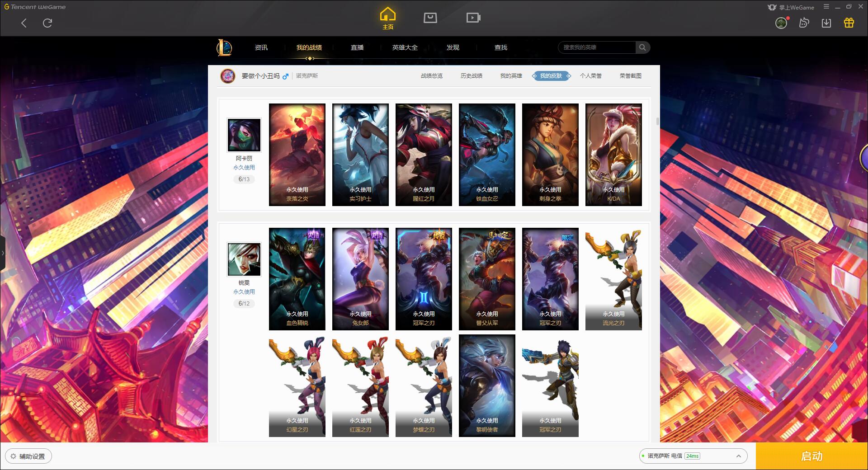Viewport: 868px width, 470px height.
Task: Open the 梦蝶之刃 chroma skin card
Action: pyautogui.click(x=424, y=385)
